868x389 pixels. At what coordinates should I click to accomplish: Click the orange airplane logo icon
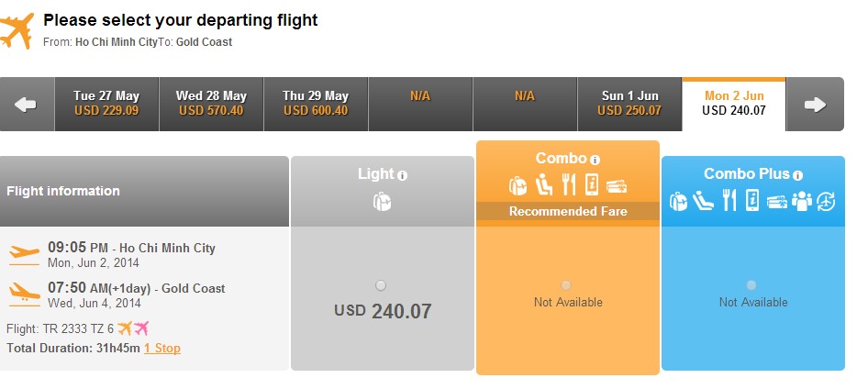tap(17, 31)
